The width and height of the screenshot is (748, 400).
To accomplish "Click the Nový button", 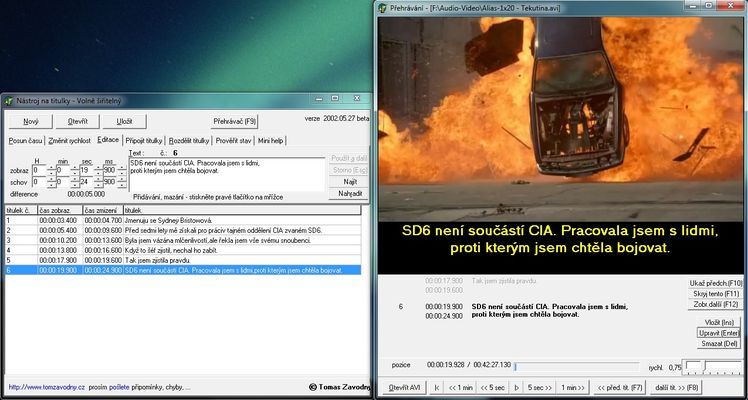I will (x=31, y=122).
